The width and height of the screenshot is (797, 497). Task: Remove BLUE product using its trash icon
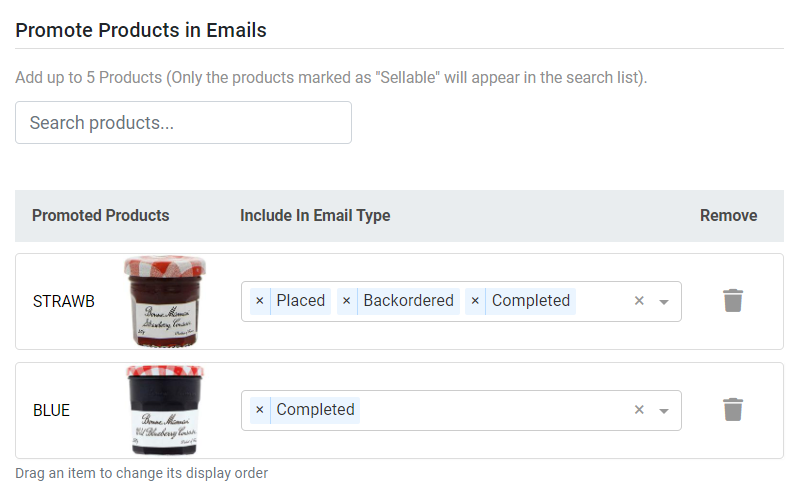[x=732, y=410]
